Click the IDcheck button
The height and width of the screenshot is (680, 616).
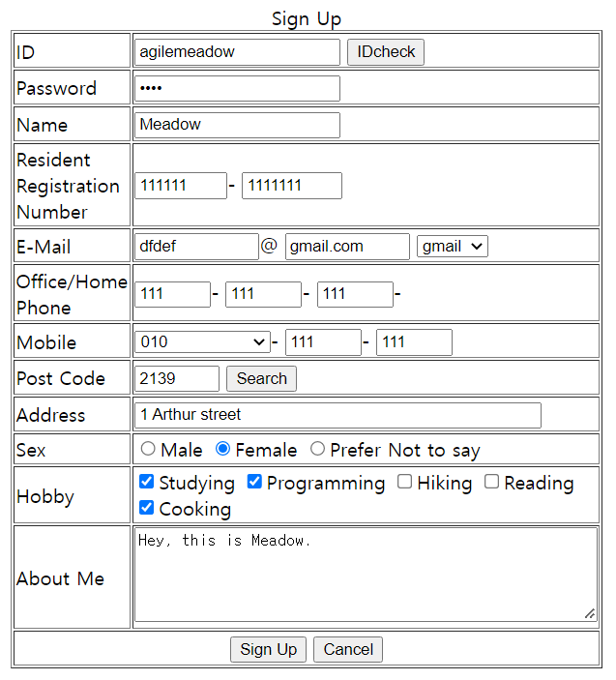tap(386, 52)
